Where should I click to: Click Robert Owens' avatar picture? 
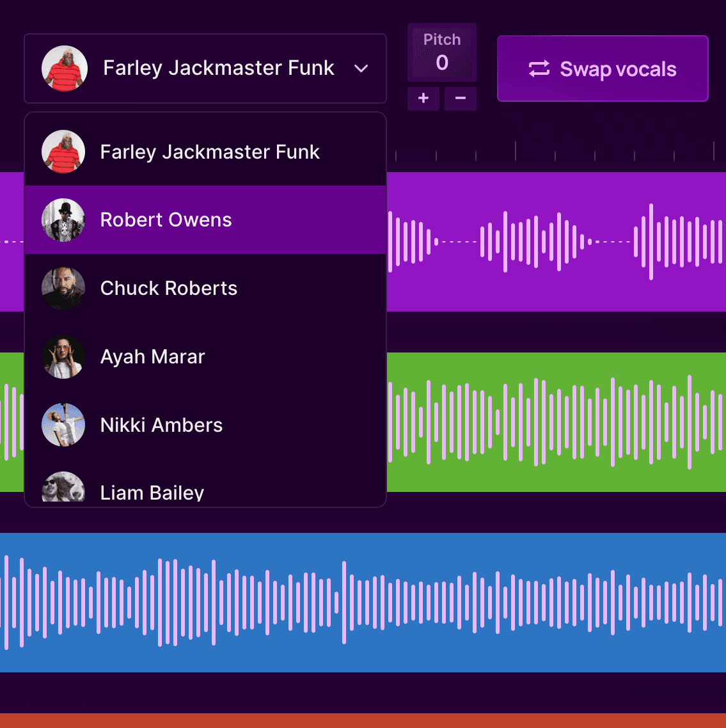63,220
